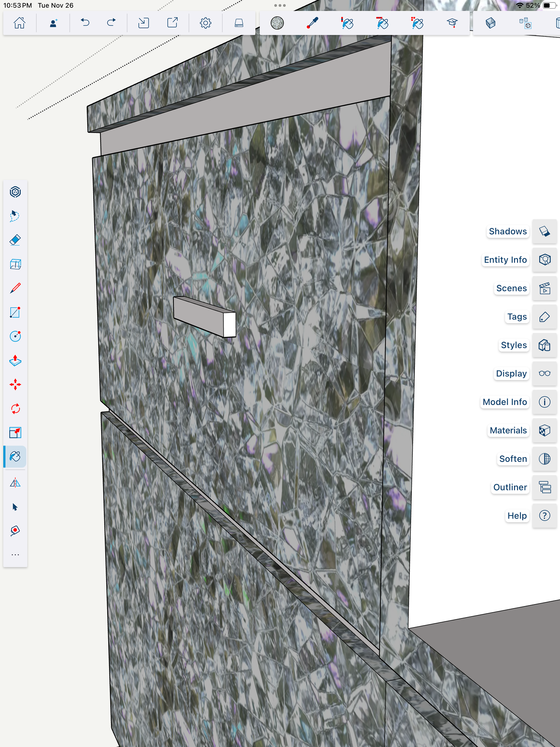Open the Outliner tree panel
The image size is (560, 747).
(x=544, y=487)
